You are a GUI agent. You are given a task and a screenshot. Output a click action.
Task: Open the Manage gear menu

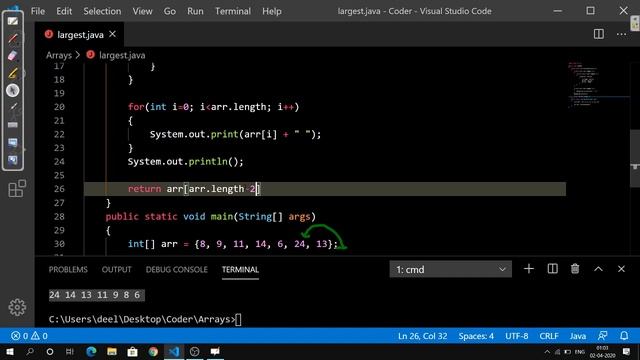(x=17, y=307)
